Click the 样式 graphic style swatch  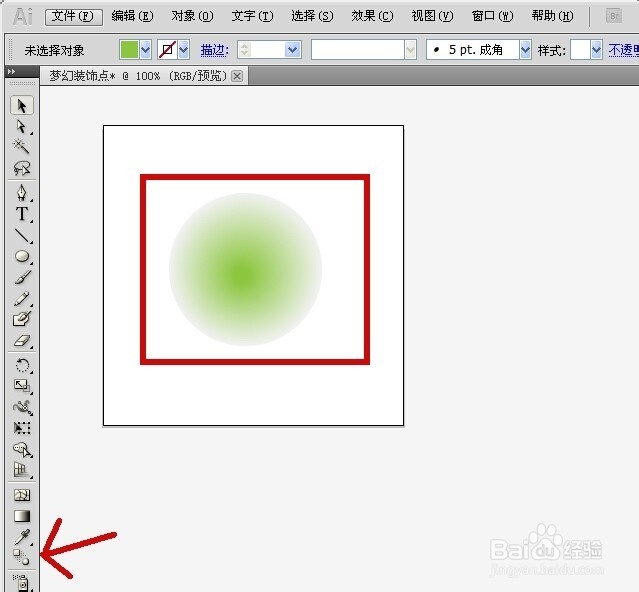tap(580, 50)
